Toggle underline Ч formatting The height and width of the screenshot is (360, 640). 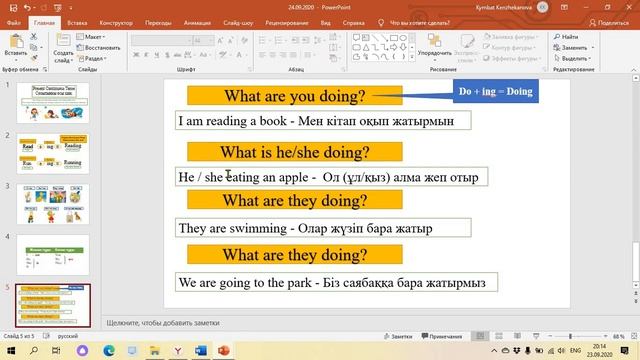tap(157, 55)
